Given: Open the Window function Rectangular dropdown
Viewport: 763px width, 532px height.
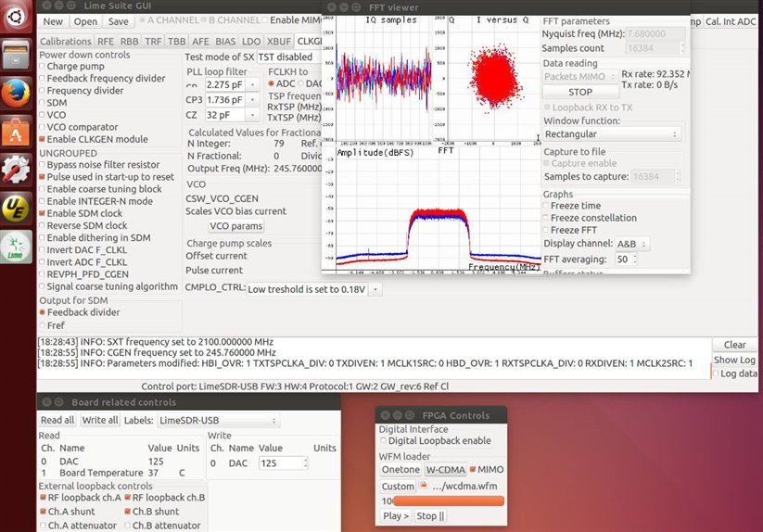Looking at the screenshot, I should 611,134.
